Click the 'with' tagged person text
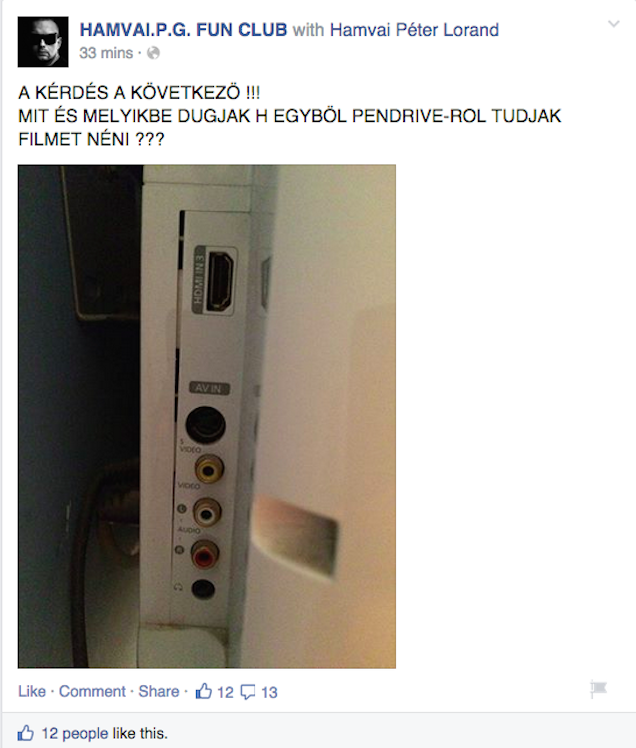Screen dimensions: 636x748 [x=308, y=30]
